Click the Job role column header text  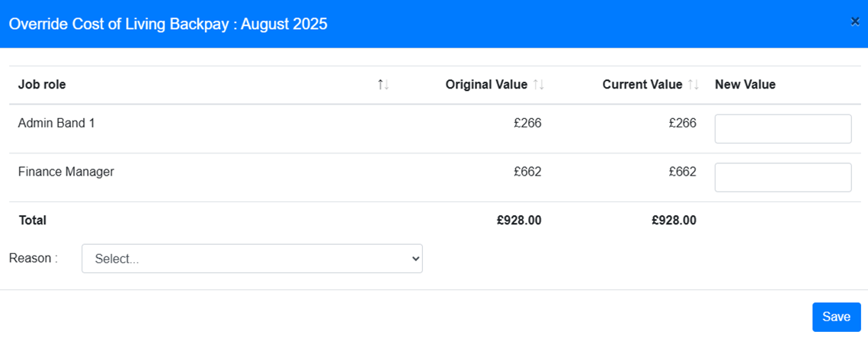click(x=42, y=85)
